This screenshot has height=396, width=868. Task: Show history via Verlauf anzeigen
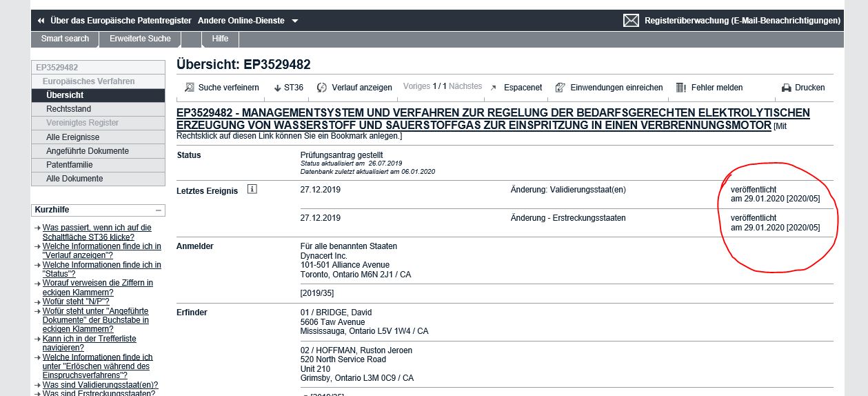362,88
